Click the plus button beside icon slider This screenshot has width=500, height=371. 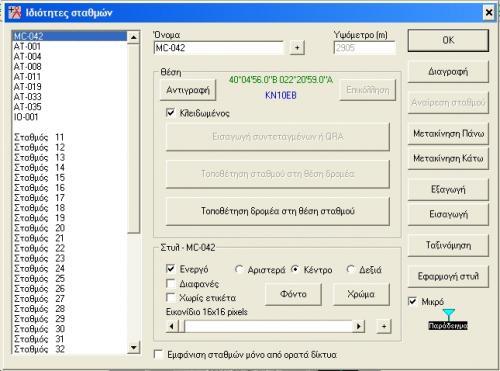(x=384, y=326)
